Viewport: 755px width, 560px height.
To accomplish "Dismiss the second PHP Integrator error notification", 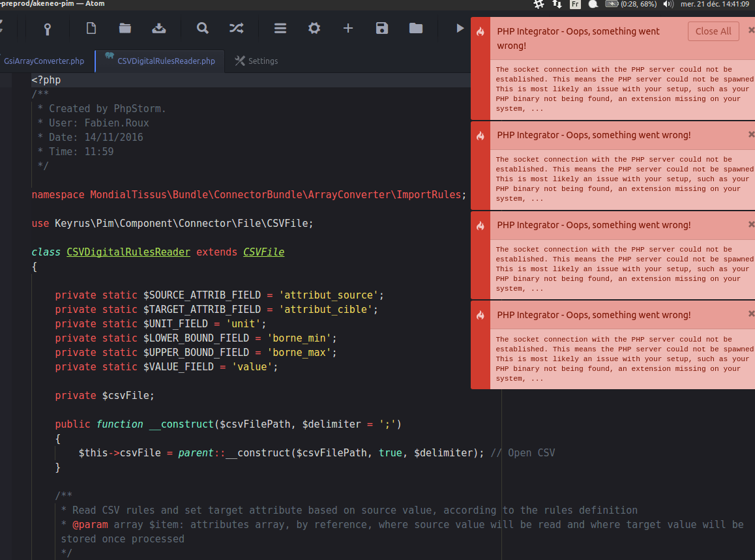I will point(751,134).
